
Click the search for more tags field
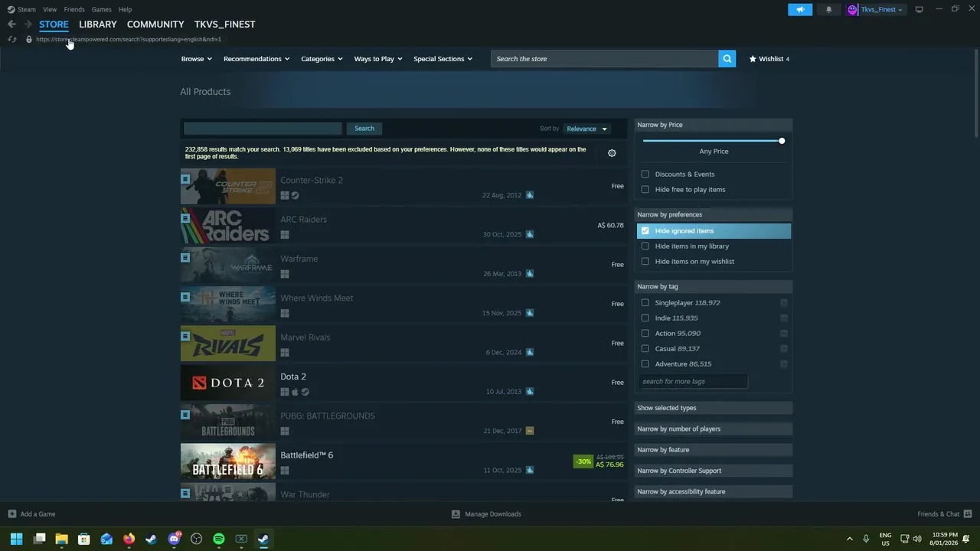point(693,381)
